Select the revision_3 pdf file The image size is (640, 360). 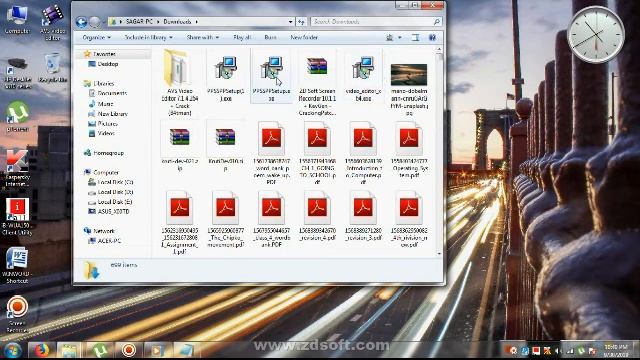[x=363, y=216]
